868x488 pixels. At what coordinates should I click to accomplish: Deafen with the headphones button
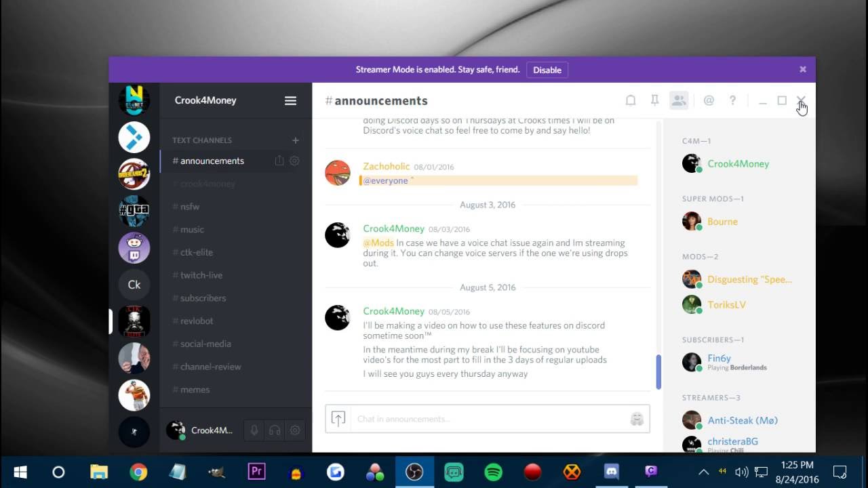tap(275, 430)
